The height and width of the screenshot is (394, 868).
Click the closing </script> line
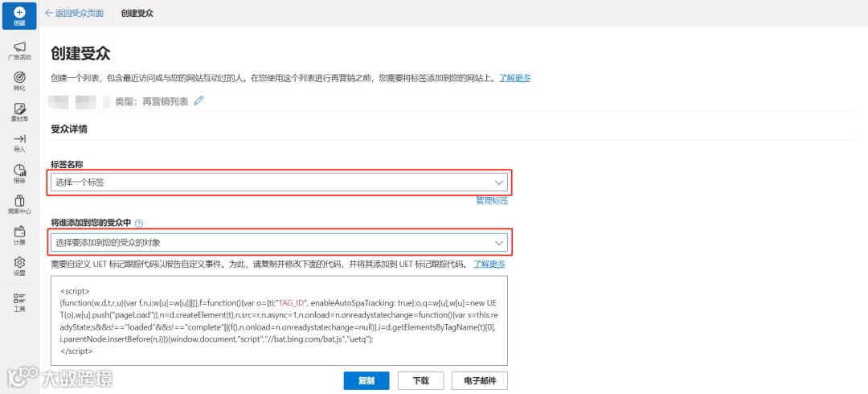point(76,351)
